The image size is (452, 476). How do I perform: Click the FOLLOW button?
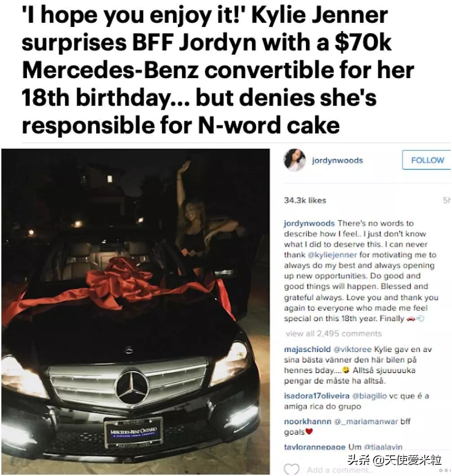[426, 160]
